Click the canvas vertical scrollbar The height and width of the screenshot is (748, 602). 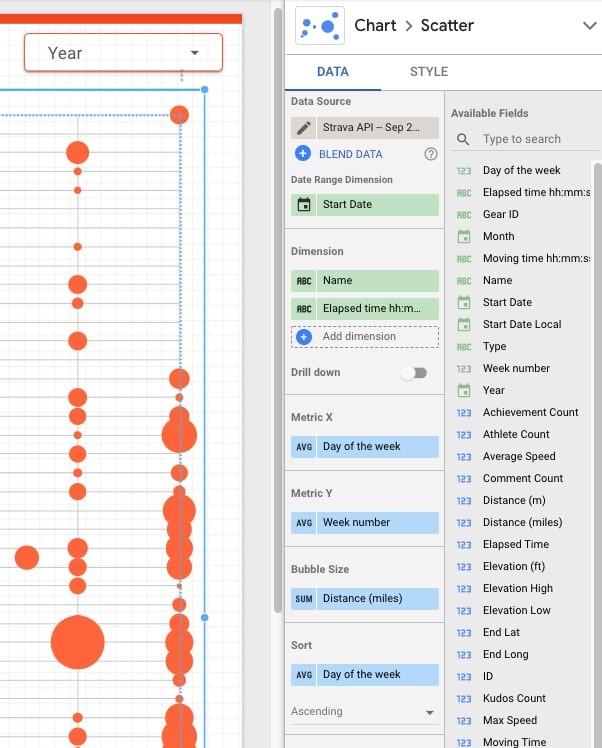[278, 310]
